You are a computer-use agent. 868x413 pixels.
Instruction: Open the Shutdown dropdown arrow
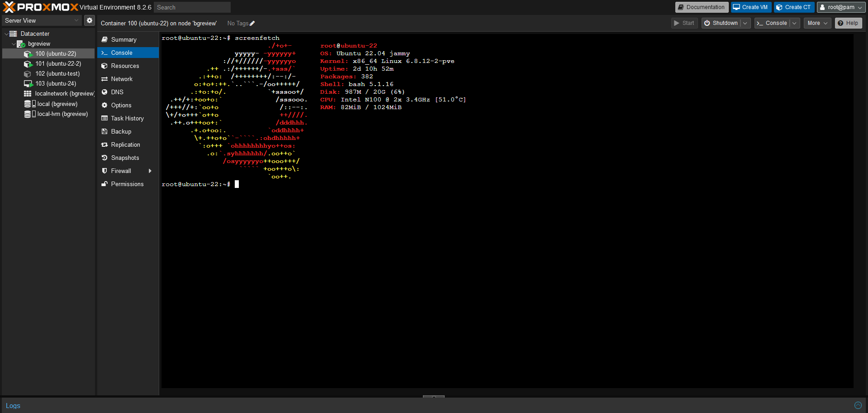pyautogui.click(x=745, y=23)
